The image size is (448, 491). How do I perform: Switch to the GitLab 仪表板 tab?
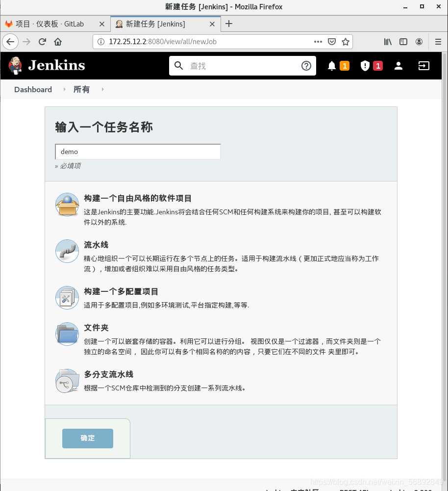point(55,24)
